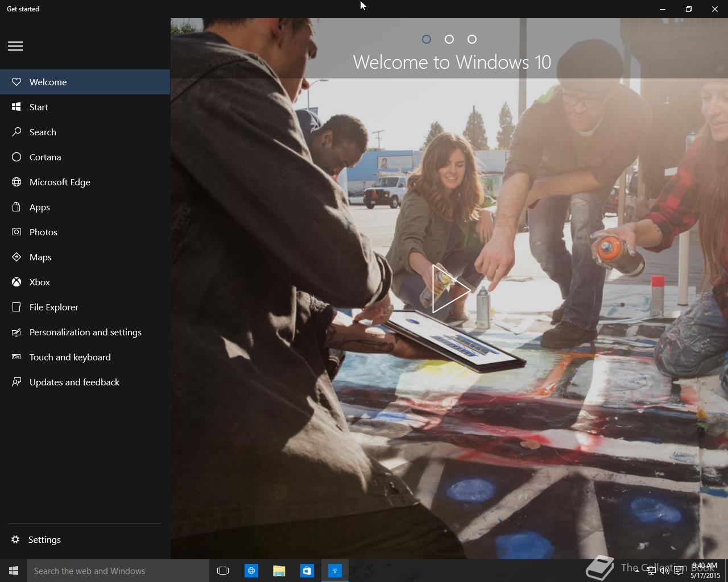Go to the Welcome section
The image size is (728, 582).
tap(85, 82)
